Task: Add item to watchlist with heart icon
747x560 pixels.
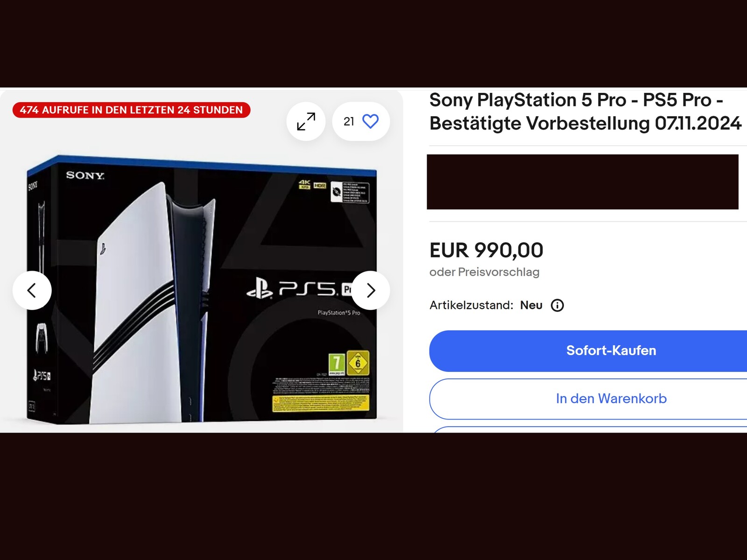Action: click(x=370, y=121)
